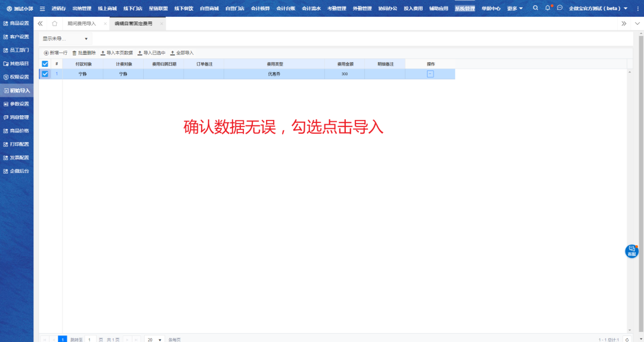Click the 批量删除 toolbar button
The height and width of the screenshot is (342, 644).
pyautogui.click(x=83, y=53)
